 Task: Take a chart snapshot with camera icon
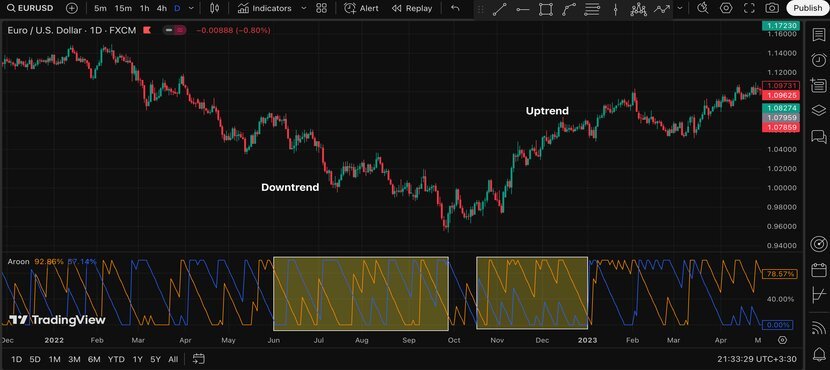(x=772, y=8)
